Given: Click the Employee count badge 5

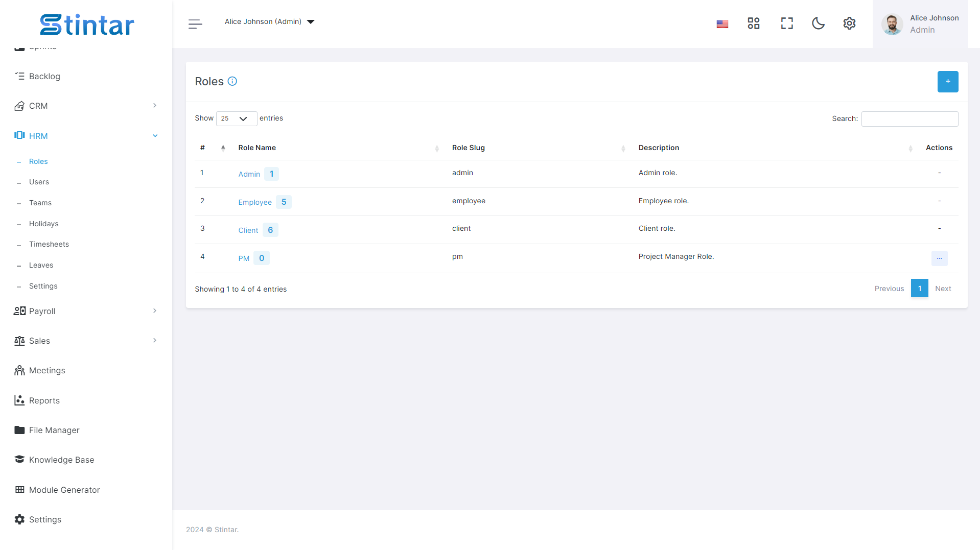Looking at the screenshot, I should pyautogui.click(x=284, y=202).
